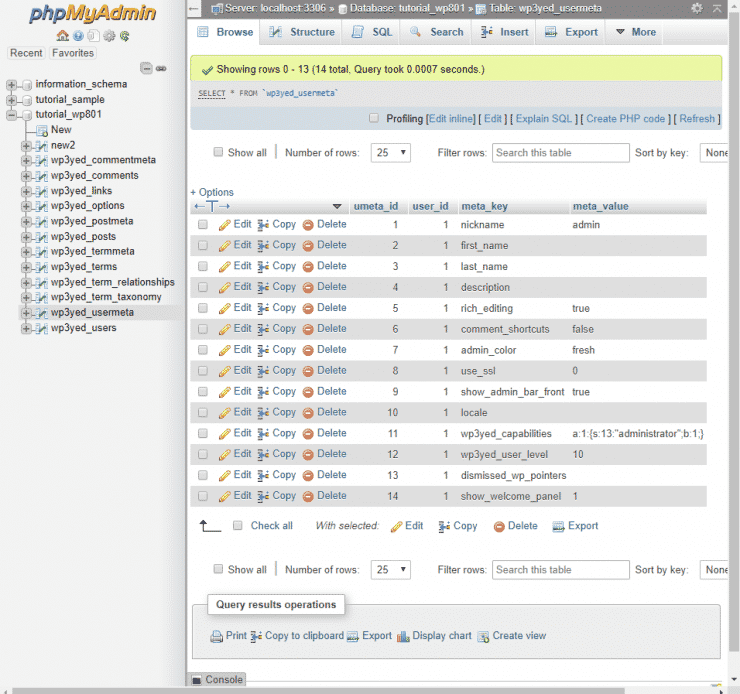Click full texts toggle arrows icon in header
The image size is (740, 694).
(x=212, y=206)
